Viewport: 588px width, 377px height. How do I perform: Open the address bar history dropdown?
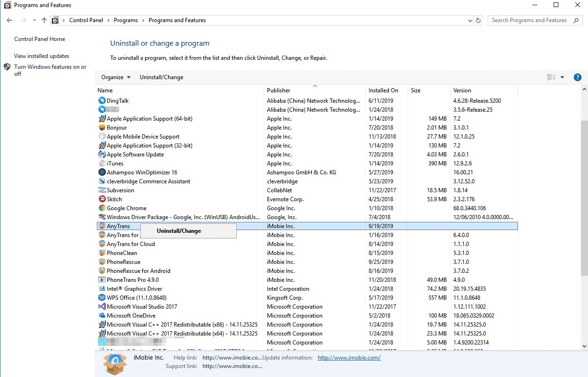pyautogui.click(x=470, y=20)
